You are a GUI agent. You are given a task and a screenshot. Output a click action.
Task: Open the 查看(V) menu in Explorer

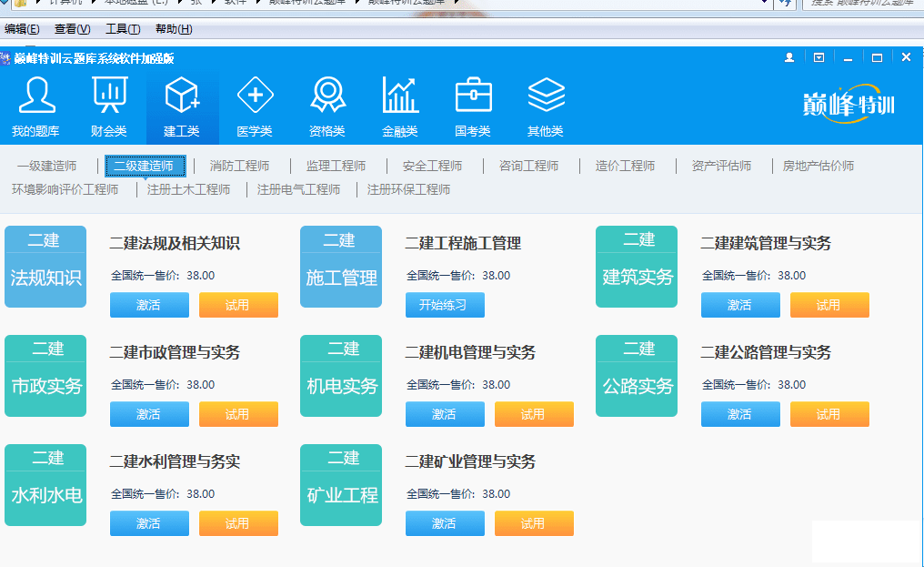[73, 29]
